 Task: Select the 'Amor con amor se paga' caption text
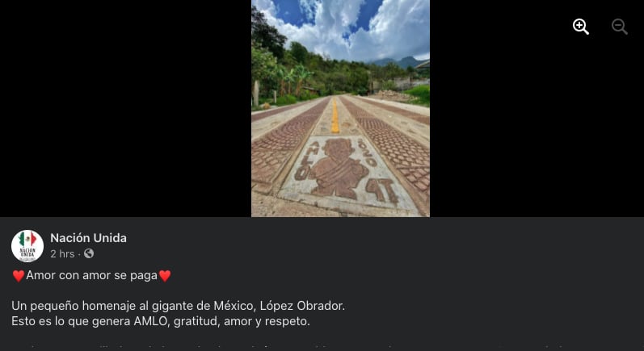(x=91, y=275)
